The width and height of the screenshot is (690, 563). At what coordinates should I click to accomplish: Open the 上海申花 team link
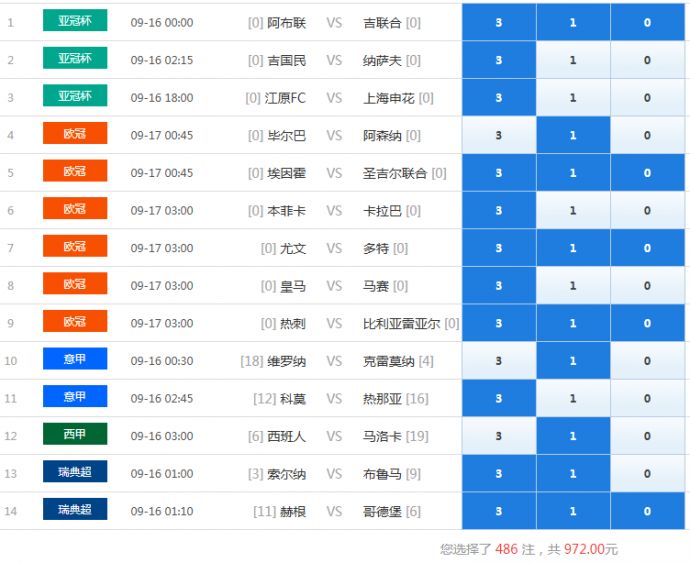[389, 98]
